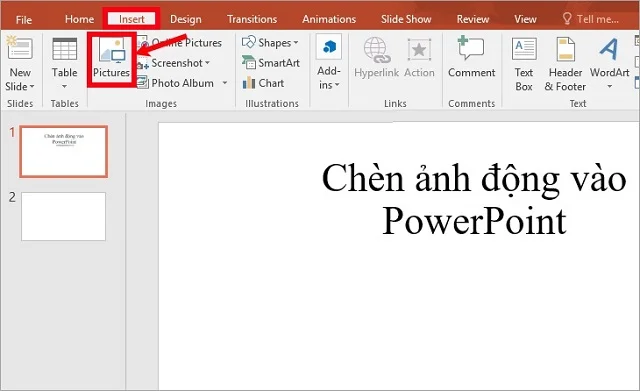Insert a SmartArt graphic
This screenshot has height=391, width=640.
point(271,63)
